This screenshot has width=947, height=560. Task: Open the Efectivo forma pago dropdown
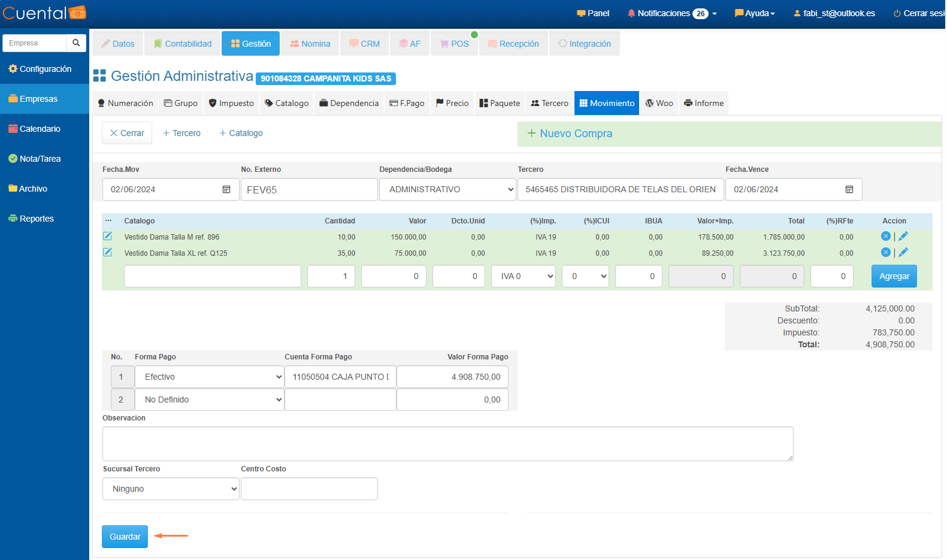[x=209, y=377]
